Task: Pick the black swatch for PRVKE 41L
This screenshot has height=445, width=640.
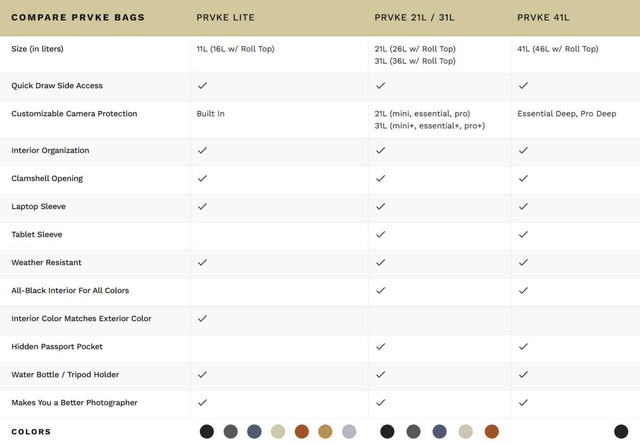Action: pyautogui.click(x=621, y=432)
